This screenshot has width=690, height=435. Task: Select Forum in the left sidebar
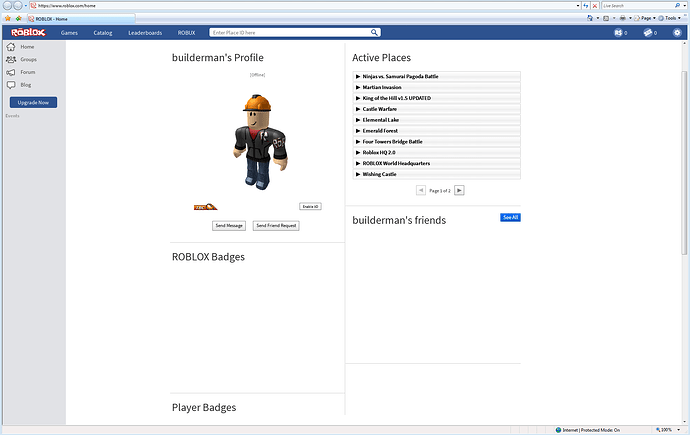click(27, 72)
